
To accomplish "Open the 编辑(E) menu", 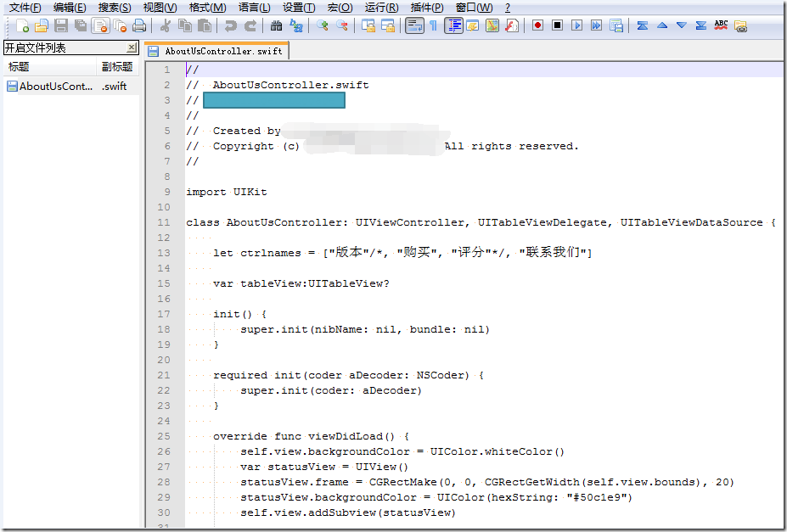I will pyautogui.click(x=70, y=8).
